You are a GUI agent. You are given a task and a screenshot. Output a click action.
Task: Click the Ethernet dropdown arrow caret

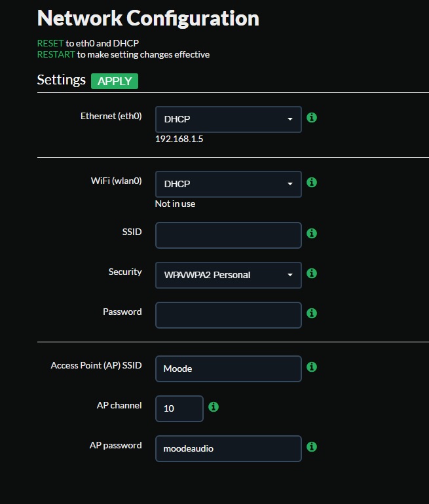[290, 119]
